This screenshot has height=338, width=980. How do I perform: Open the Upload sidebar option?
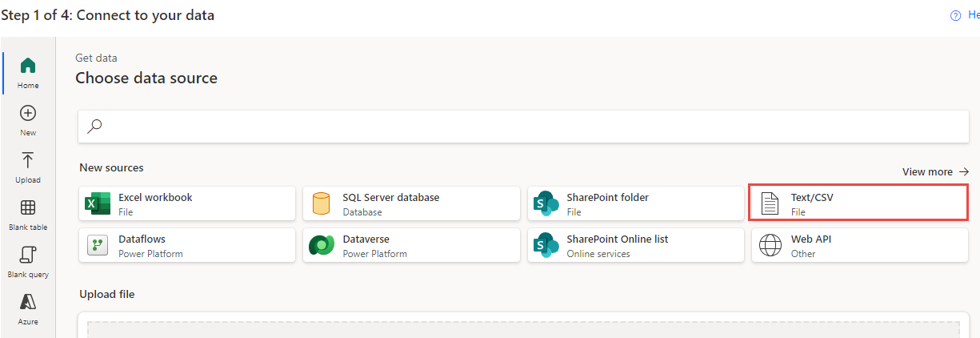[28, 167]
